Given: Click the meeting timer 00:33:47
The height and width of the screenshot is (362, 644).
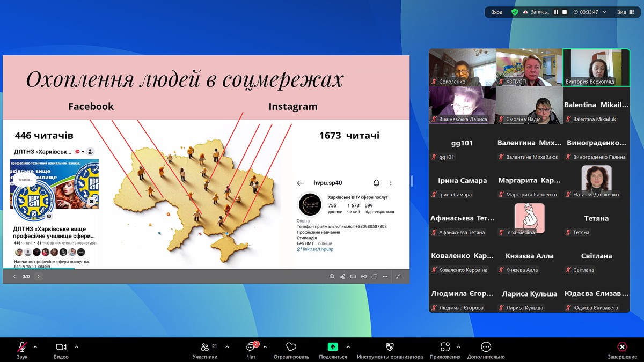Looking at the screenshot, I should click(586, 12).
